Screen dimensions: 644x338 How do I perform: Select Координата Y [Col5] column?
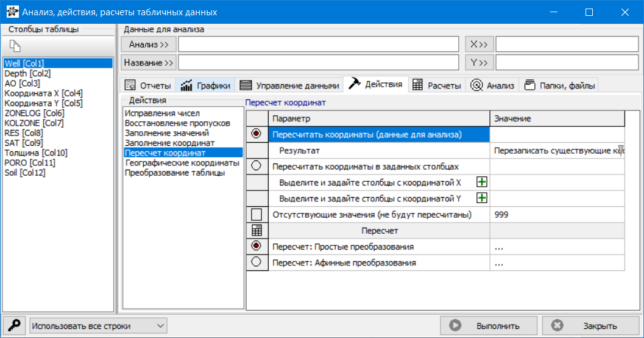click(43, 103)
